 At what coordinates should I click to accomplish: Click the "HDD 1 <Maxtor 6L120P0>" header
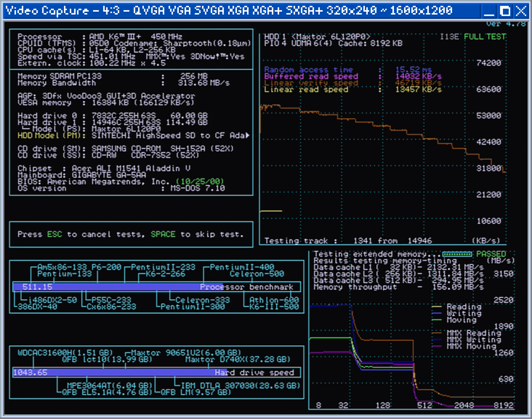pos(318,36)
